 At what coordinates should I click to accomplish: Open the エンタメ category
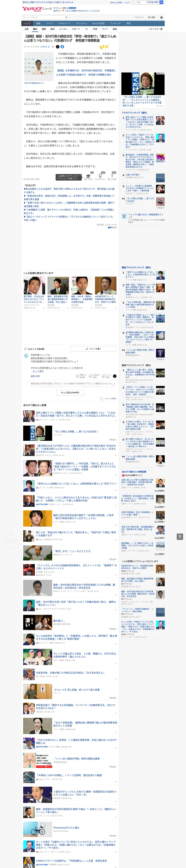pyautogui.click(x=63, y=29)
